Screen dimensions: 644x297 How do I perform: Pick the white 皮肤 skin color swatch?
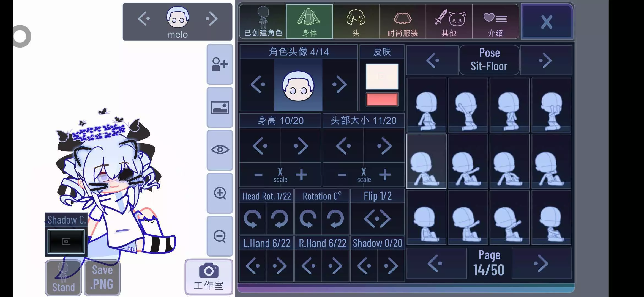tap(382, 76)
